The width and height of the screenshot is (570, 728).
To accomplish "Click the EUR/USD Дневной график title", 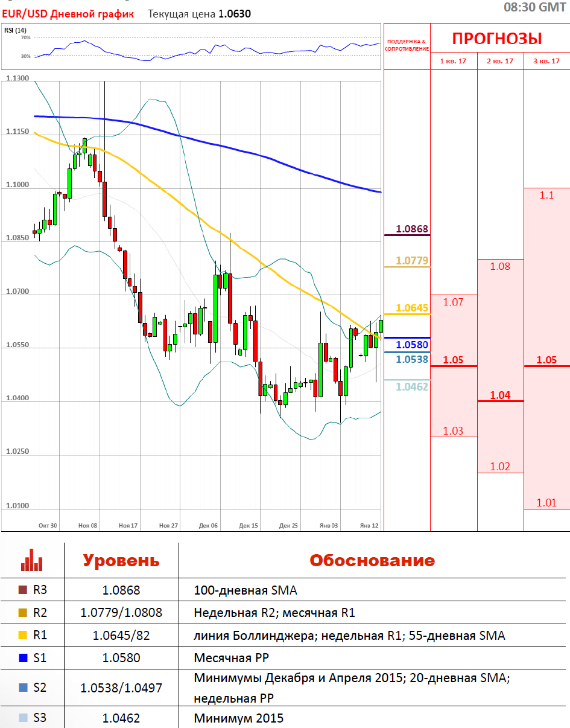I will 68,13.
